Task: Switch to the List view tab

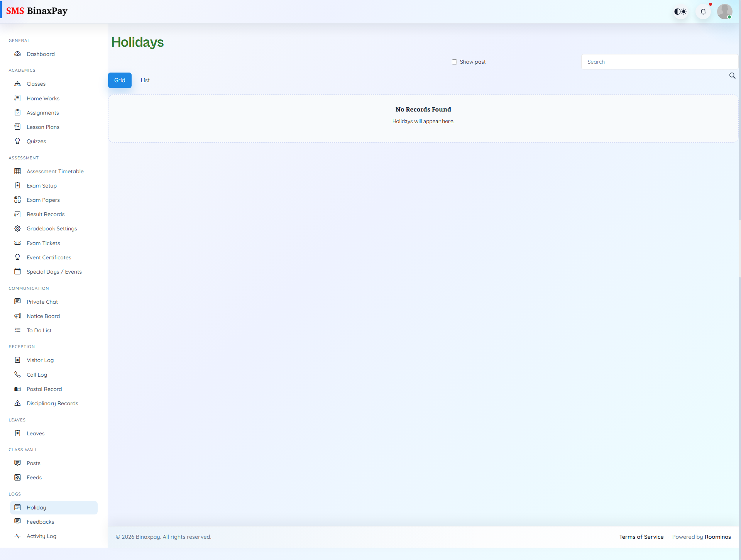Action: [145, 80]
